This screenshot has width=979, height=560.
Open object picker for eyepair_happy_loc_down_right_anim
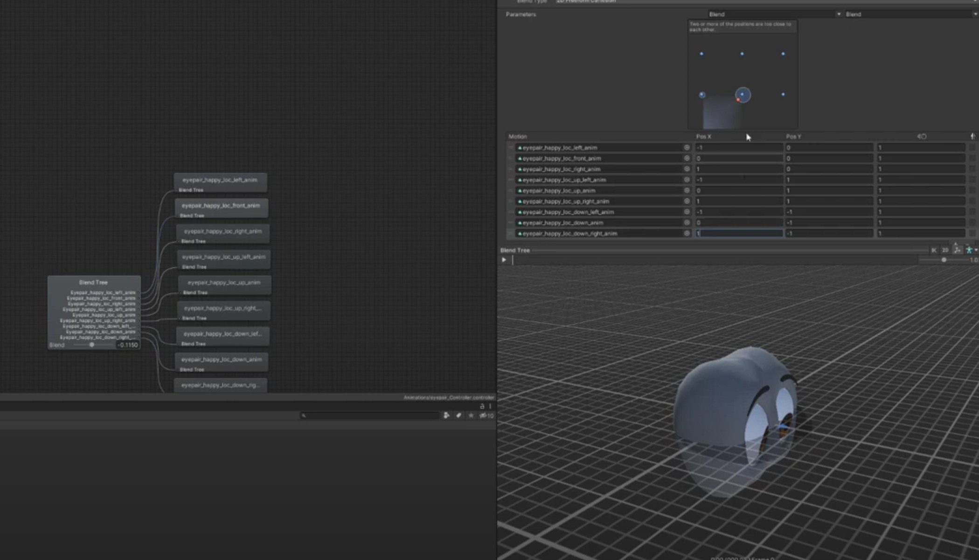point(687,233)
